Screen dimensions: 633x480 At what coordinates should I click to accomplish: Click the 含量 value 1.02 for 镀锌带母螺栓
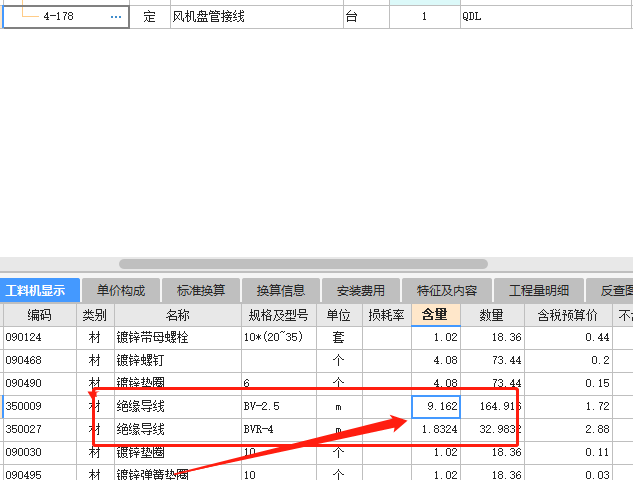coord(436,337)
